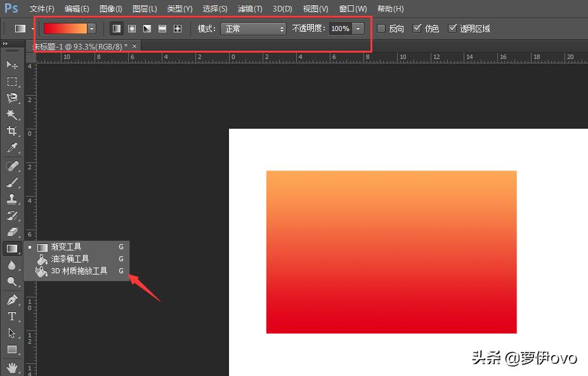Toggle the 仿色 (Dither) checkbox

(x=417, y=29)
